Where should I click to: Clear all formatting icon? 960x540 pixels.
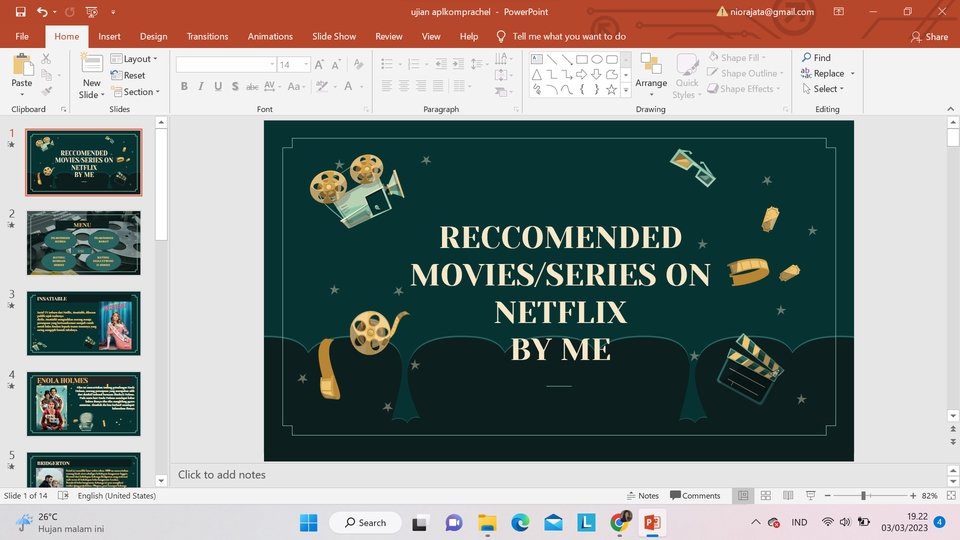pos(359,64)
